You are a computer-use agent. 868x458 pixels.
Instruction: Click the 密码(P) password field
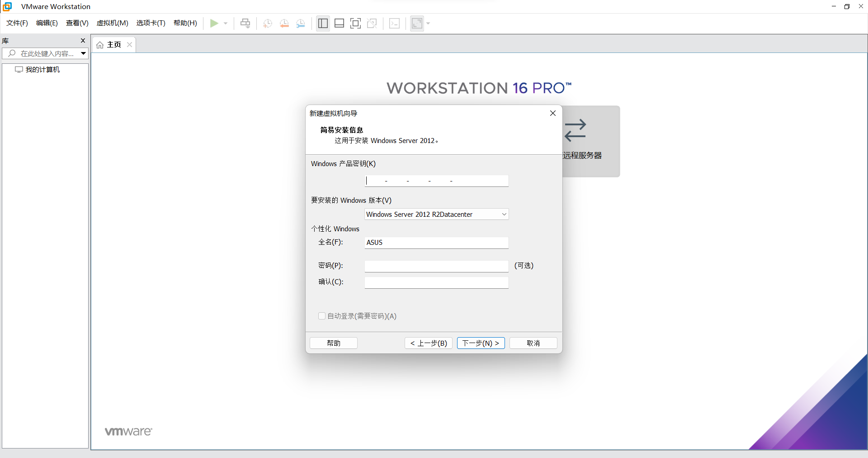[x=436, y=266]
